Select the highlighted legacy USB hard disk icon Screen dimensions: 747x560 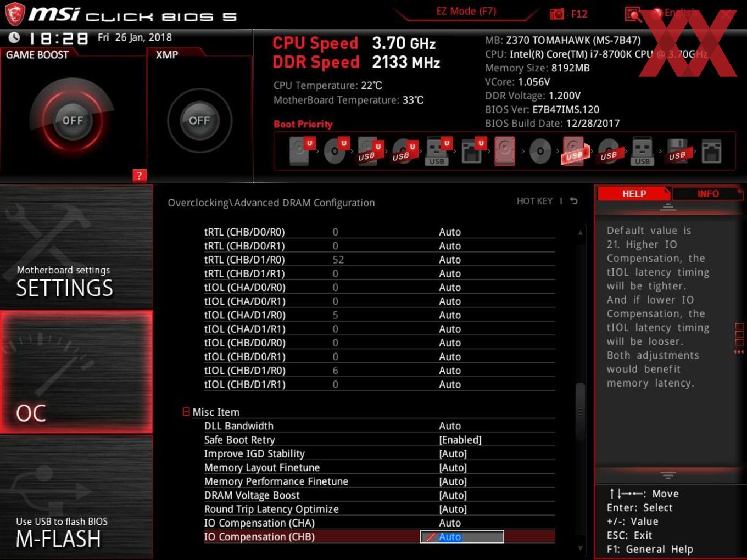(574, 151)
